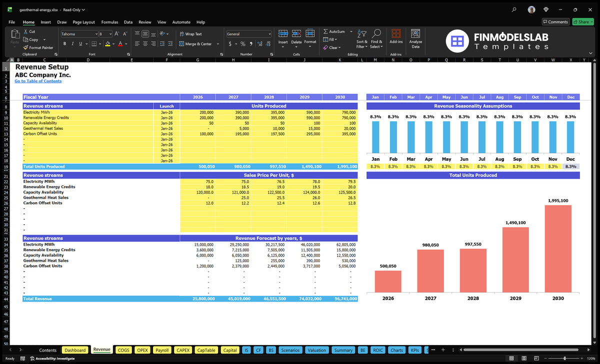This screenshot has height=364, width=600.
Task: Open the Page Layout ribbon tab
Action: click(83, 22)
